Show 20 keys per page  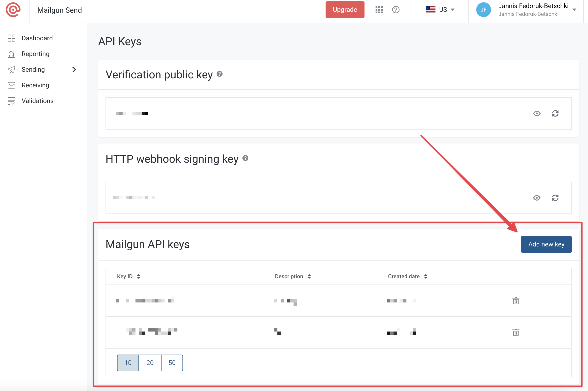[x=150, y=363]
